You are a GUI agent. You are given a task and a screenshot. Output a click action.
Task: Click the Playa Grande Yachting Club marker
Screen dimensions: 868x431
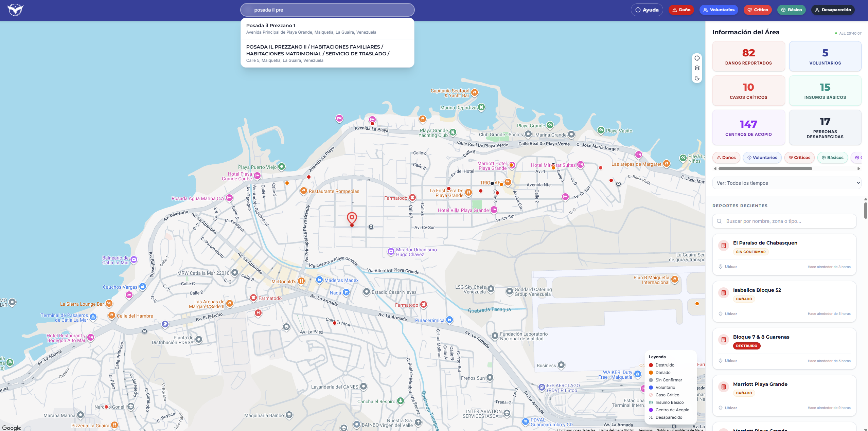[x=453, y=132]
